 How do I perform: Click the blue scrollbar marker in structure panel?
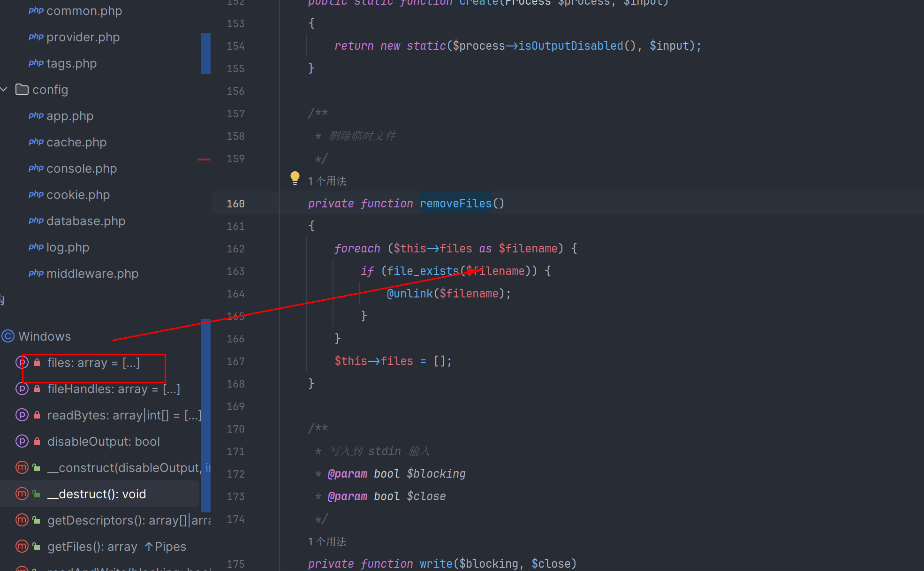[206, 415]
